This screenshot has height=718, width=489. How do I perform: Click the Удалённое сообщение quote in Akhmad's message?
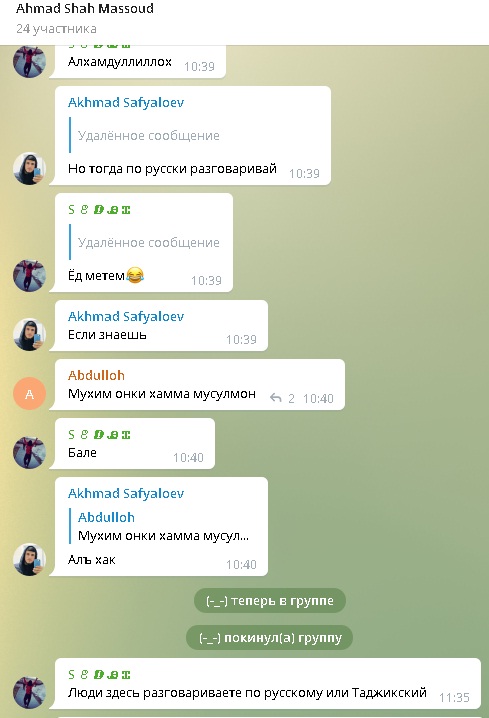(145, 136)
